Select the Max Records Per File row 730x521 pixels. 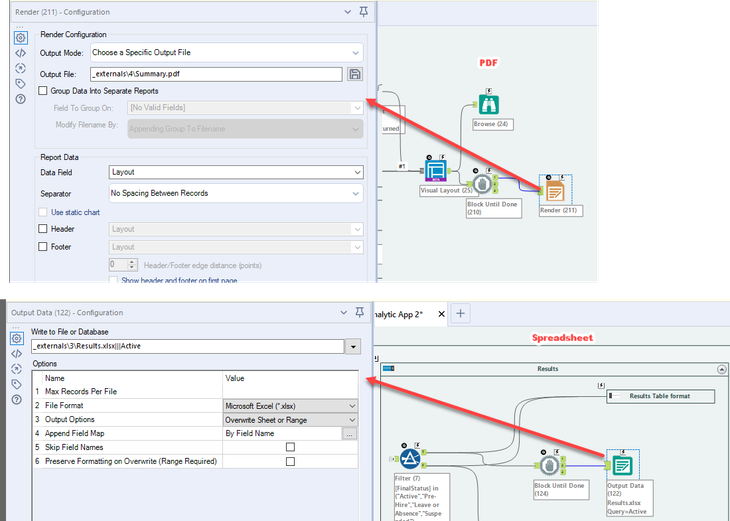196,392
